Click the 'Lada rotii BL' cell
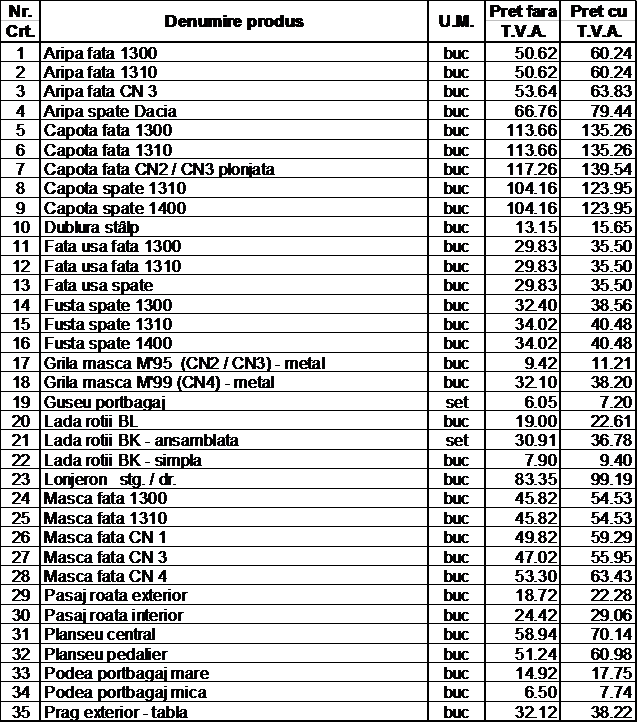Image resolution: width=637 pixels, height=722 pixels. 234,421
